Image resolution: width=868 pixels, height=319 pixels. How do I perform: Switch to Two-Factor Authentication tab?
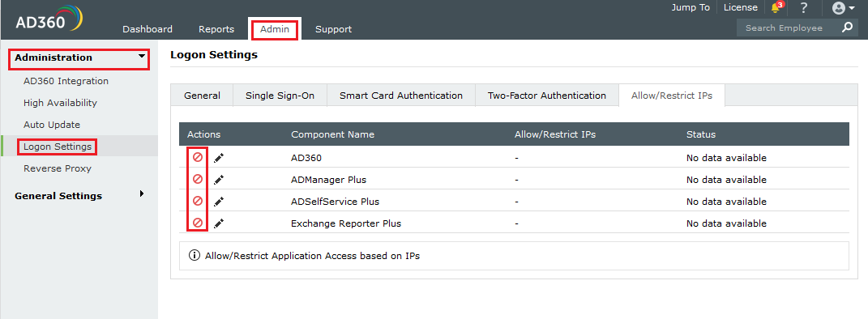[x=547, y=96]
